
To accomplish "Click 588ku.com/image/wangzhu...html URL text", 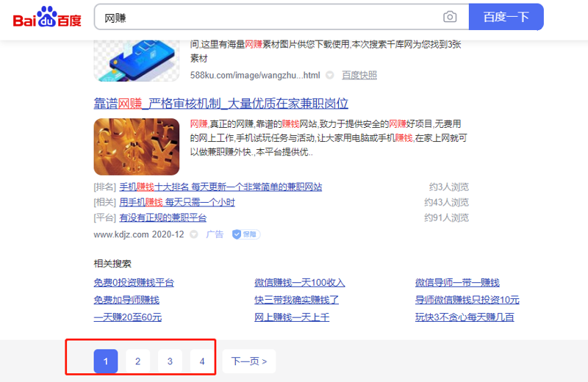I will 255,76.
